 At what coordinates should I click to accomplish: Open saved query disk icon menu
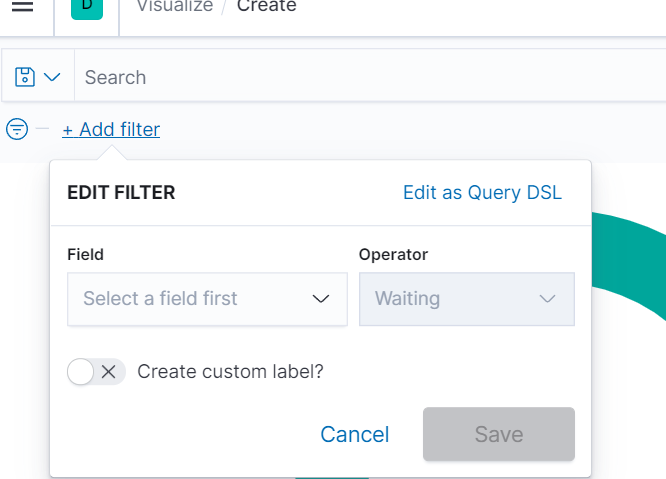pos(26,77)
